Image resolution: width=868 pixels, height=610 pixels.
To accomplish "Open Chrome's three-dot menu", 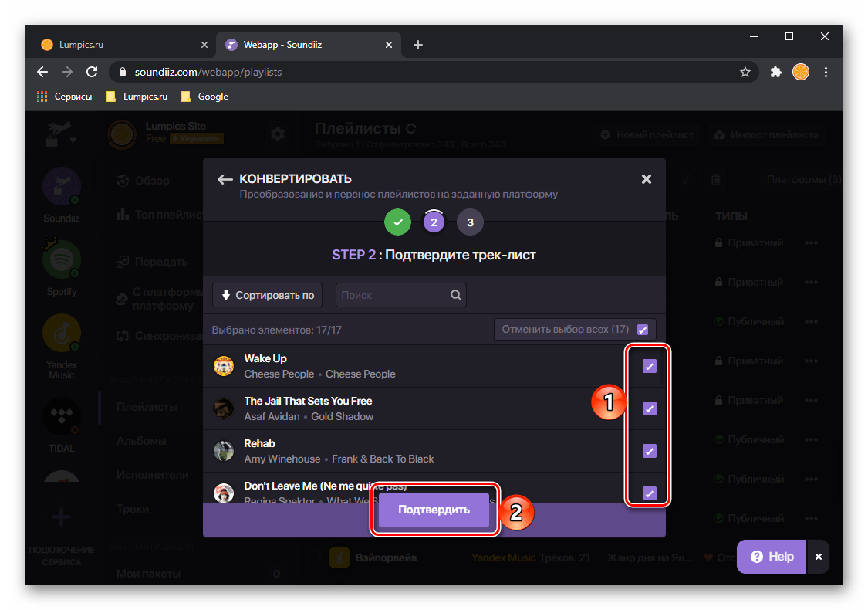I will pyautogui.click(x=826, y=72).
